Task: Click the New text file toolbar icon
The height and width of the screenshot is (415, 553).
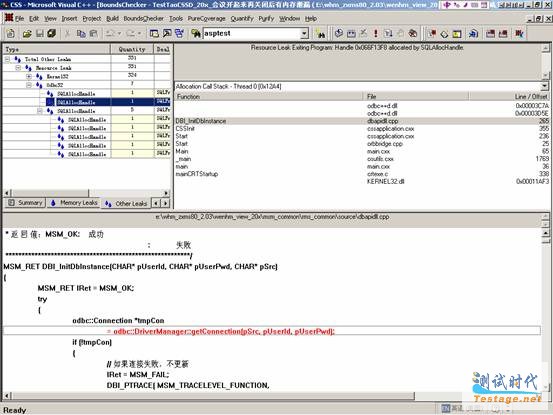Action: (11, 33)
